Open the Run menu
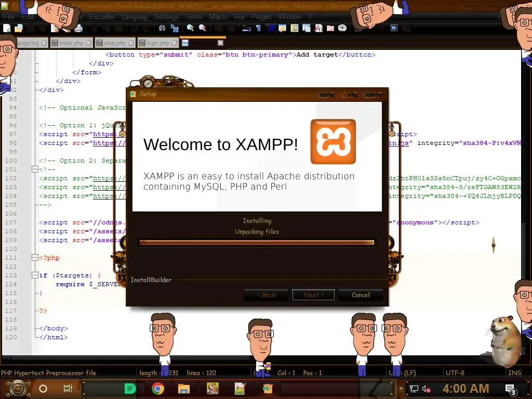 pos(239,17)
